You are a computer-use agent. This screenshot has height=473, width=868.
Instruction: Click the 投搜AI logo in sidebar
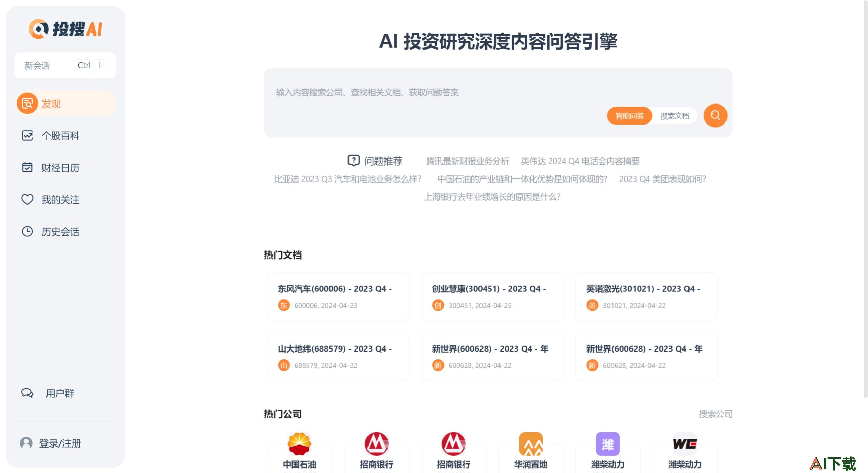pyautogui.click(x=65, y=29)
